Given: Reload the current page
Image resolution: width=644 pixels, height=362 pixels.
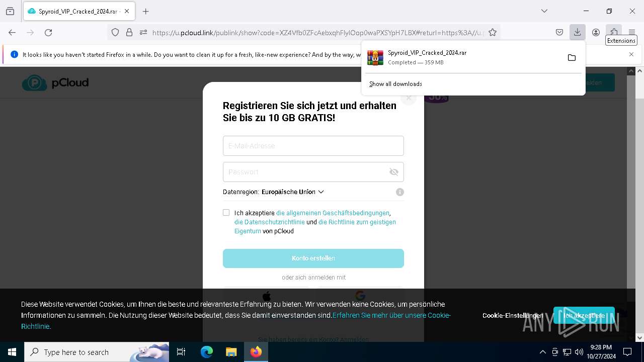Looking at the screenshot, I should (48, 32).
